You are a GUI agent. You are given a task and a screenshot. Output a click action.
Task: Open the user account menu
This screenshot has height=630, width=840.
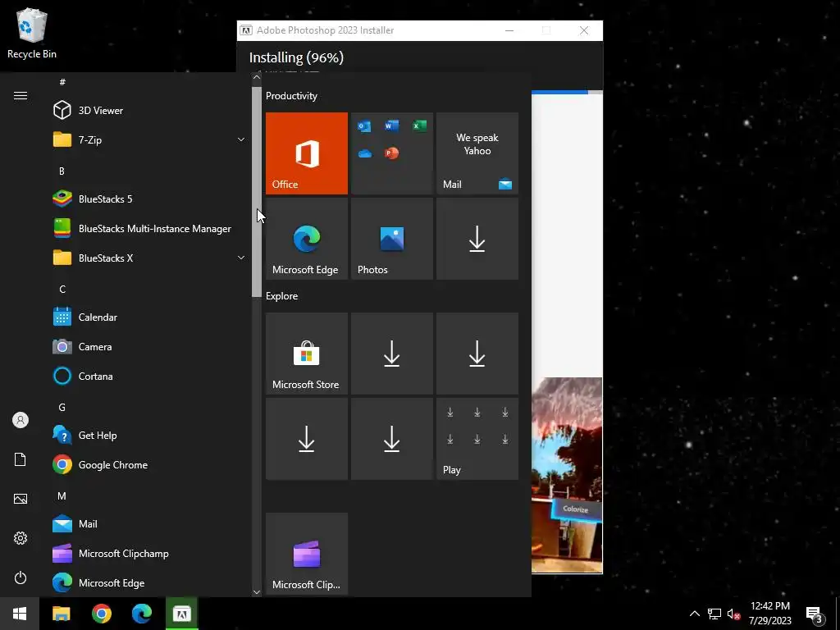(21, 420)
